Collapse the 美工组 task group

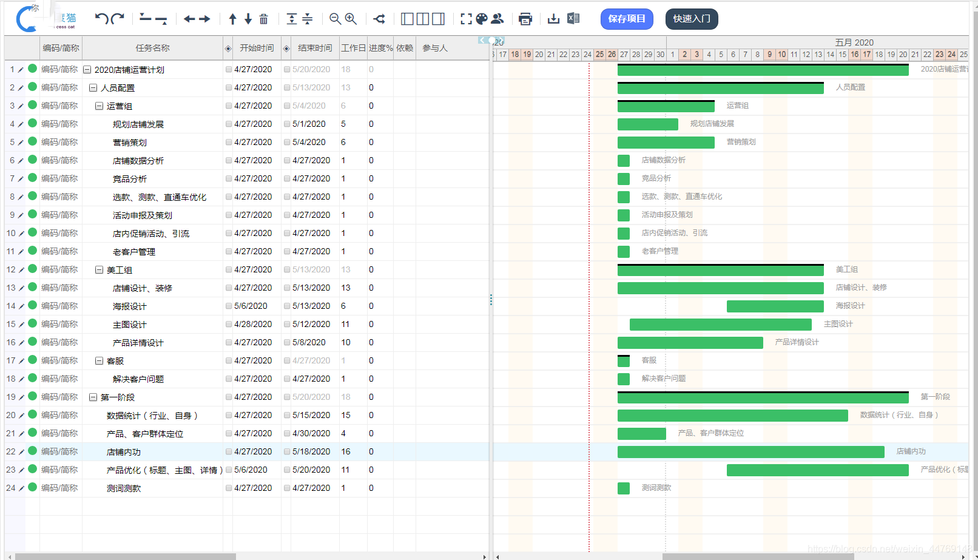(99, 270)
